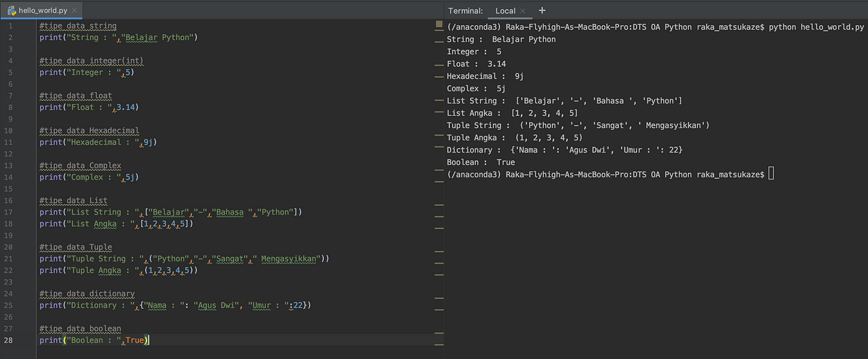Close the hello_world.py tab

73,11
